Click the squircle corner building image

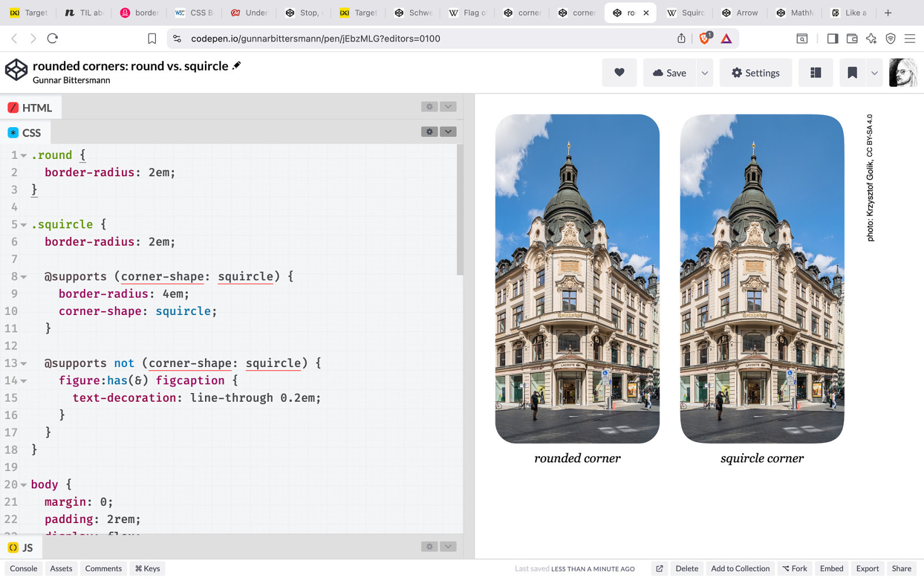point(762,279)
